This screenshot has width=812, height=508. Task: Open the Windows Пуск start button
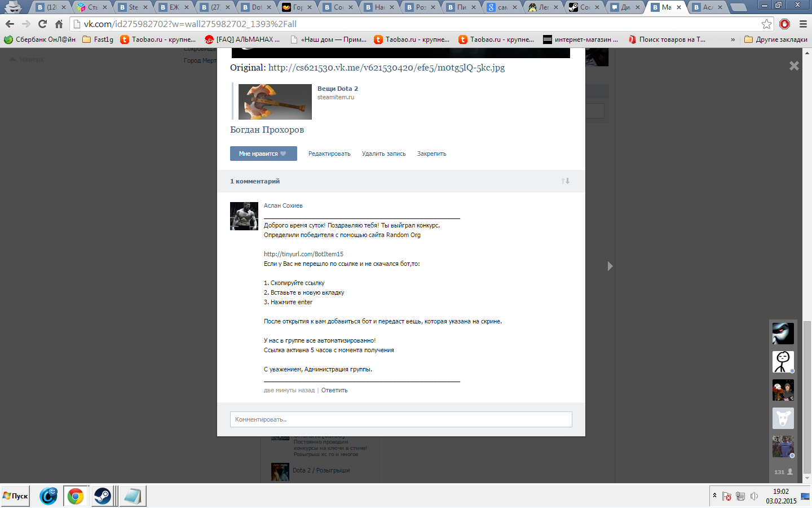pyautogui.click(x=15, y=496)
